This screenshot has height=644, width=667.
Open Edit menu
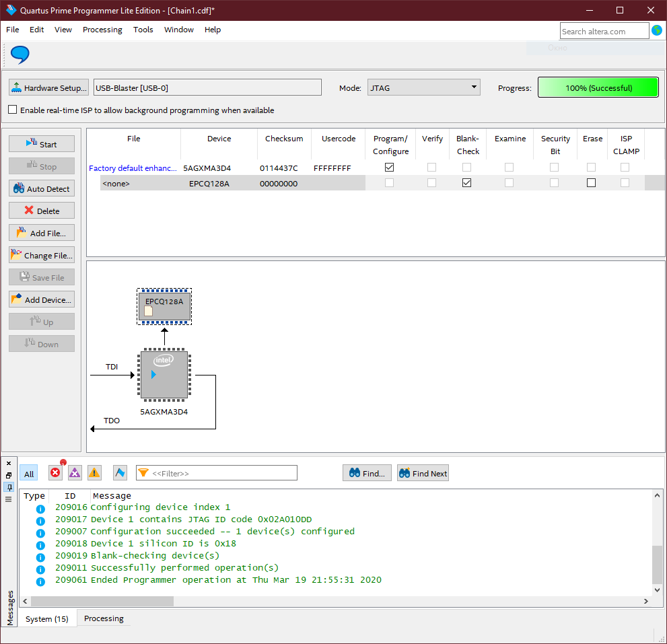click(x=36, y=30)
